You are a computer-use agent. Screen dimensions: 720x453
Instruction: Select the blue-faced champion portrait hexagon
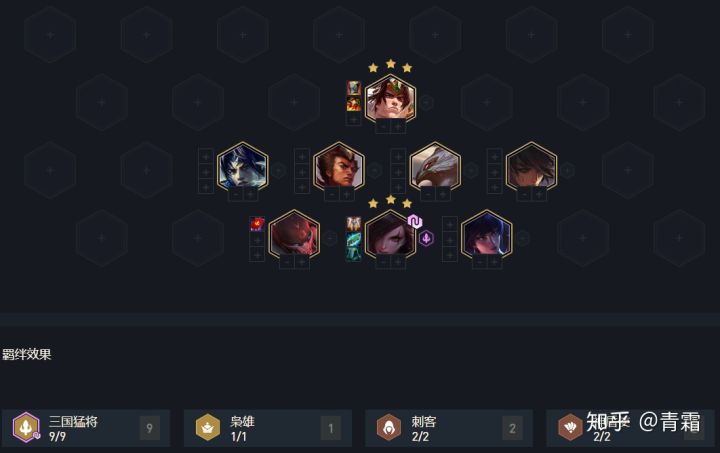[x=242, y=167]
